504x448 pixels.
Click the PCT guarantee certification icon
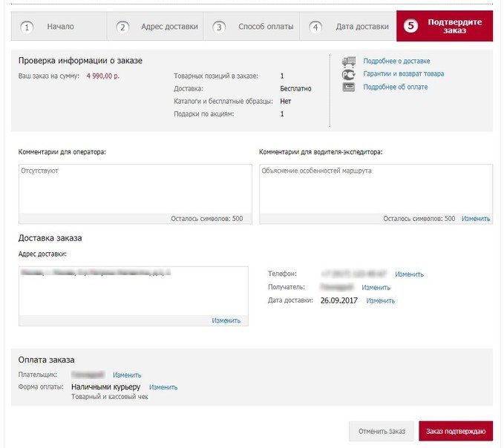[x=349, y=74]
